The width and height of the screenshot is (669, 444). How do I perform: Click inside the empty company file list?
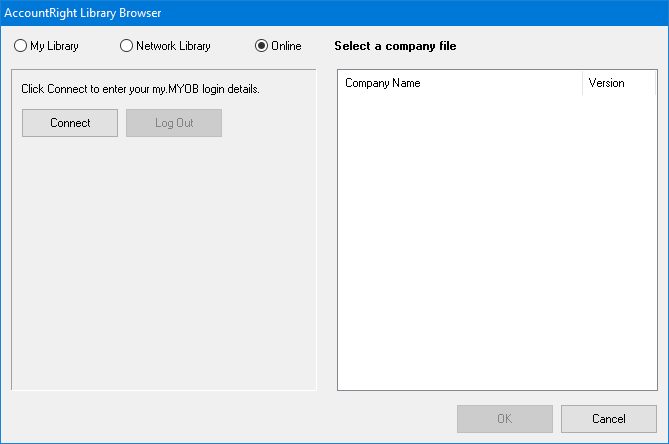(496, 240)
